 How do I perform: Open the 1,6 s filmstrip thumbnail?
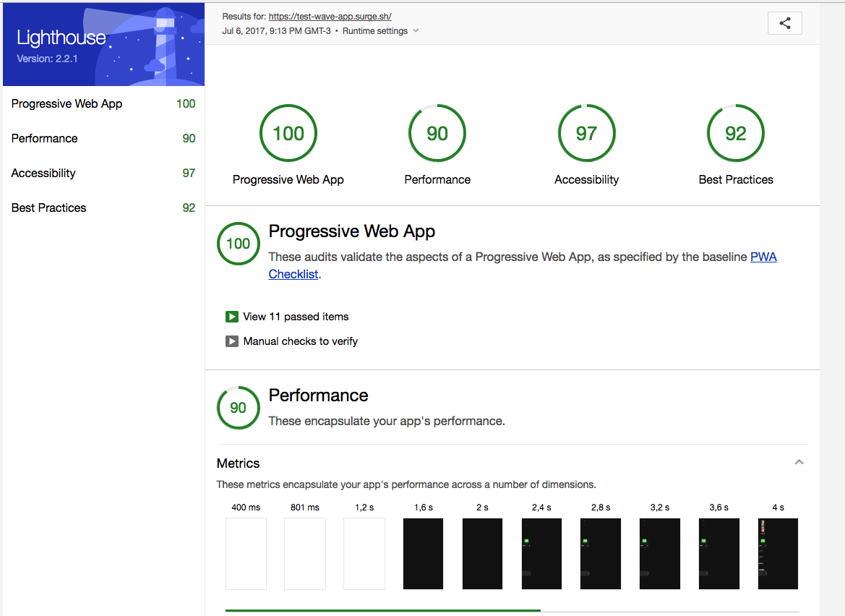(x=423, y=554)
